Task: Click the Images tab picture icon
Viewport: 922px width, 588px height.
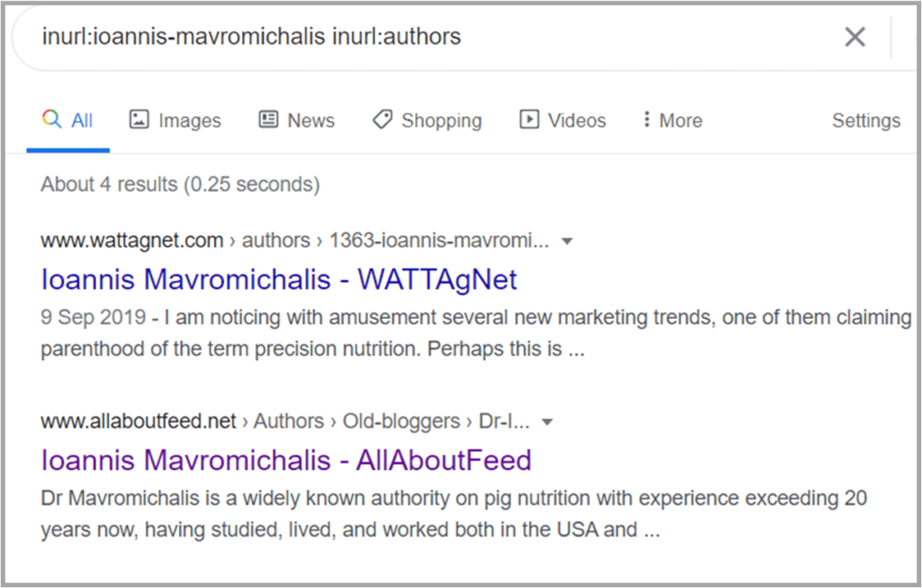Action: [x=139, y=120]
